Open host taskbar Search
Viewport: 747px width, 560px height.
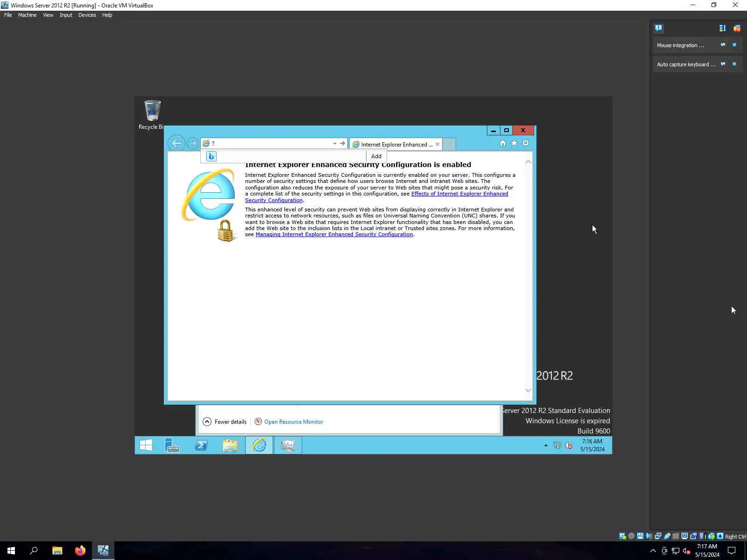pyautogui.click(x=34, y=551)
